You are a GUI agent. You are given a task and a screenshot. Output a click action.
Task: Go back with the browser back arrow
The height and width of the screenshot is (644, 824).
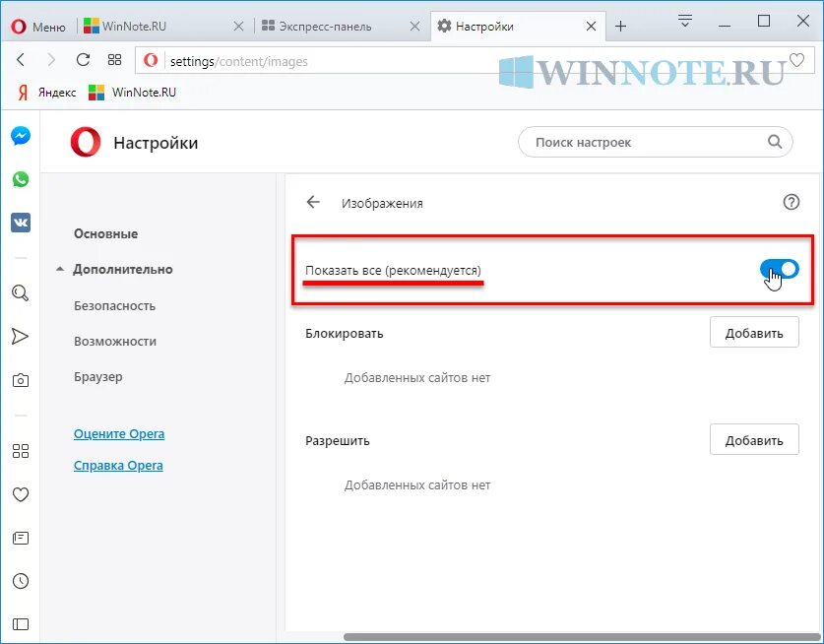(x=21, y=60)
